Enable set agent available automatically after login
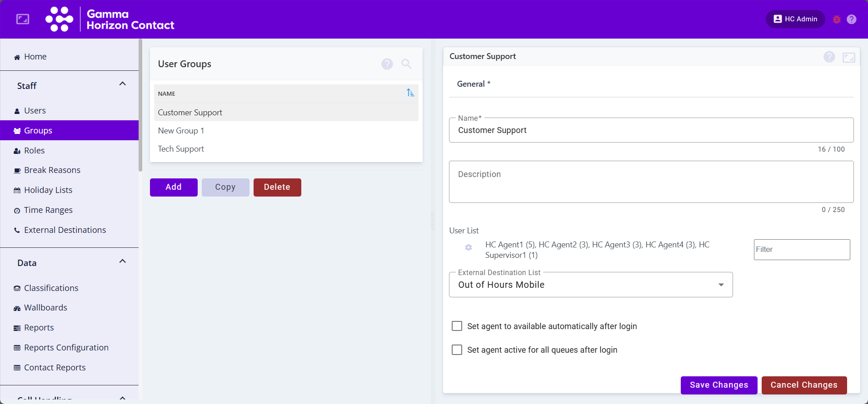This screenshot has width=868, height=404. click(x=457, y=326)
